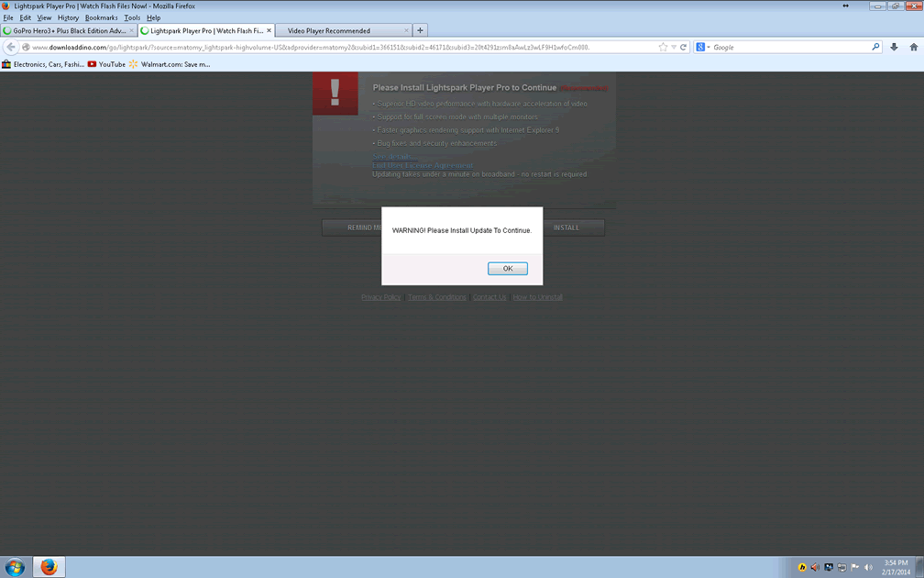The width and height of the screenshot is (924, 578).
Task: Open the bookmarks star dropdown arrow
Action: 674,48
